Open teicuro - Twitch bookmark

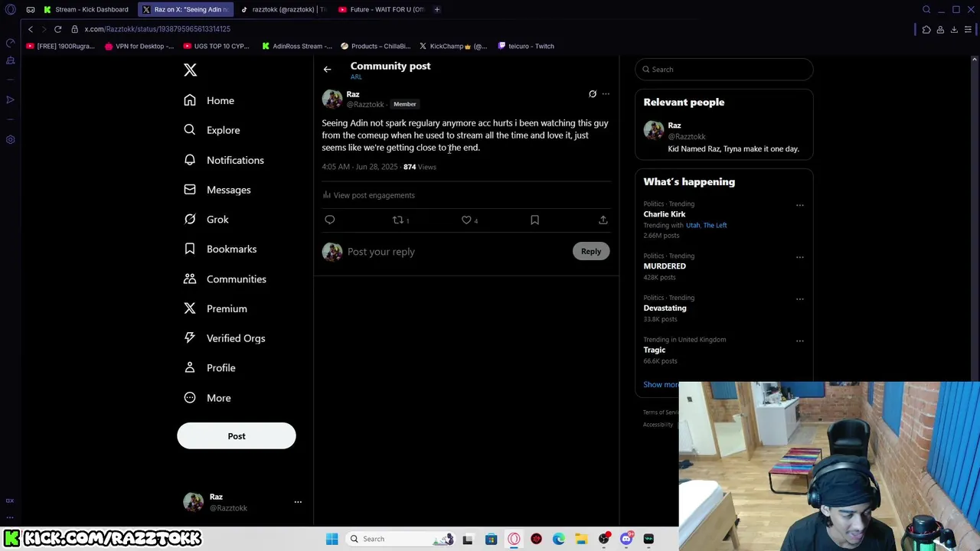(526, 46)
